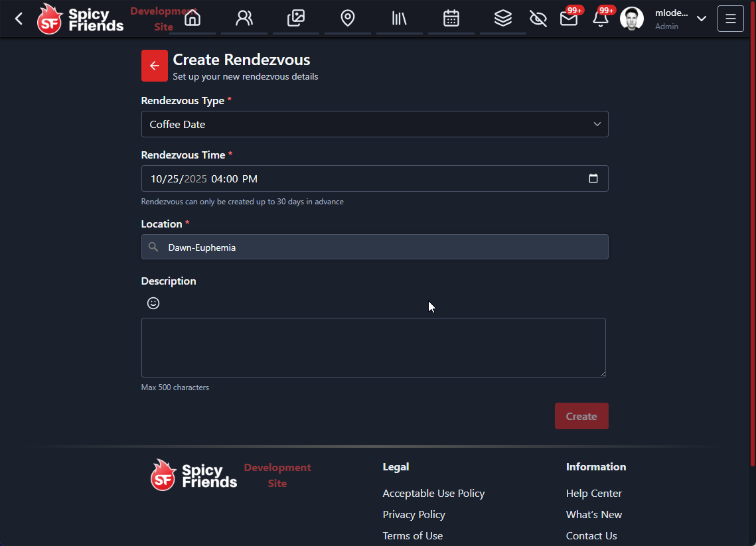Click the location pin icon
Screen dimensions: 756x546
point(348,18)
